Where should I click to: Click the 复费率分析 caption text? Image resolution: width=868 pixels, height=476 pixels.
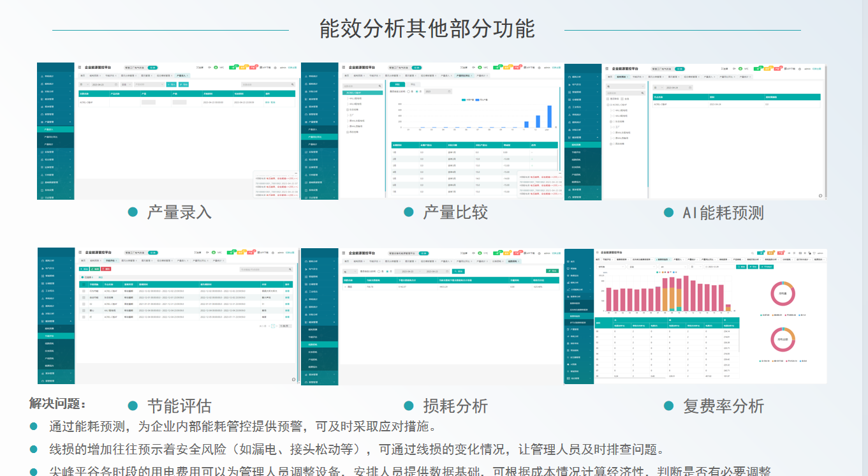723,406
